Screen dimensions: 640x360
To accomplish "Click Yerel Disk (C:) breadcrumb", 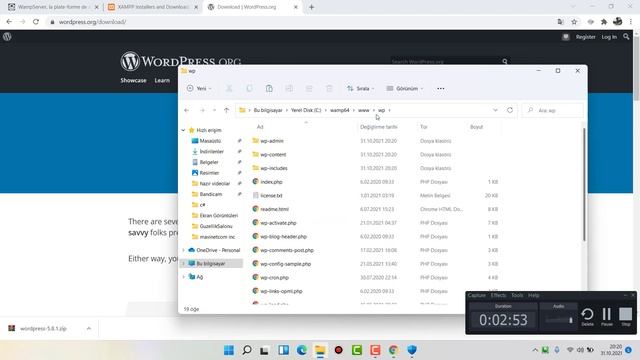I will pyautogui.click(x=306, y=110).
